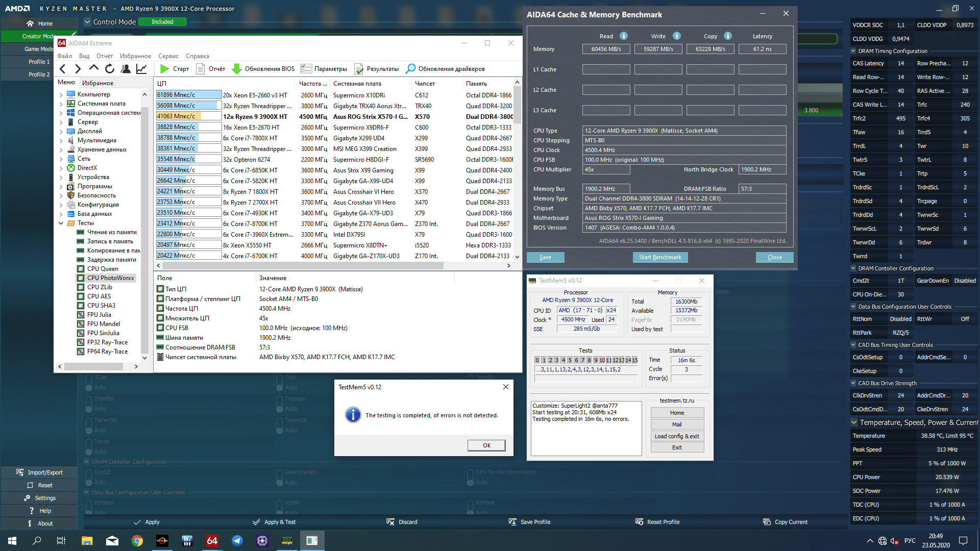Collapse Тесты tree node

[61, 223]
